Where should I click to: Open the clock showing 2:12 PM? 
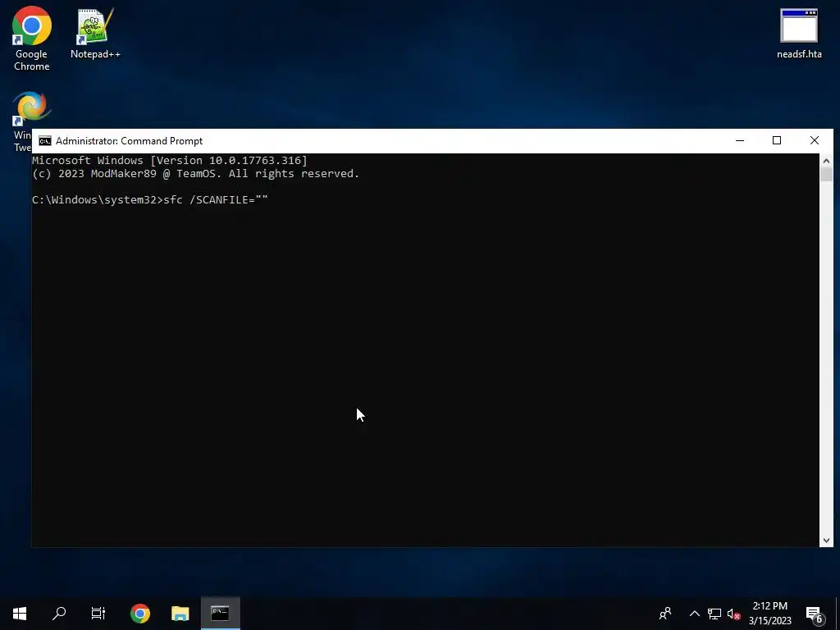[x=769, y=614]
